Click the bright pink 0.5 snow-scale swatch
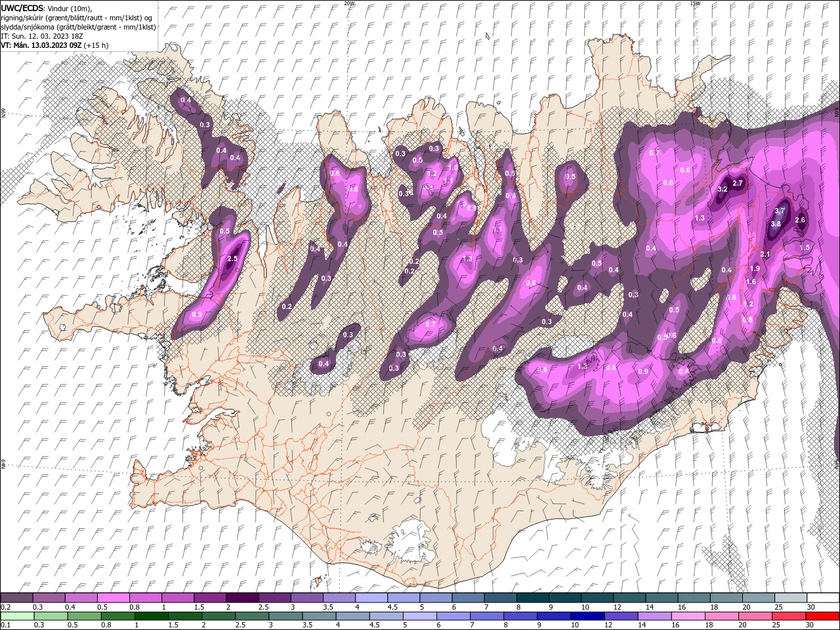Viewport: 840px width, 630px height. tap(113, 598)
